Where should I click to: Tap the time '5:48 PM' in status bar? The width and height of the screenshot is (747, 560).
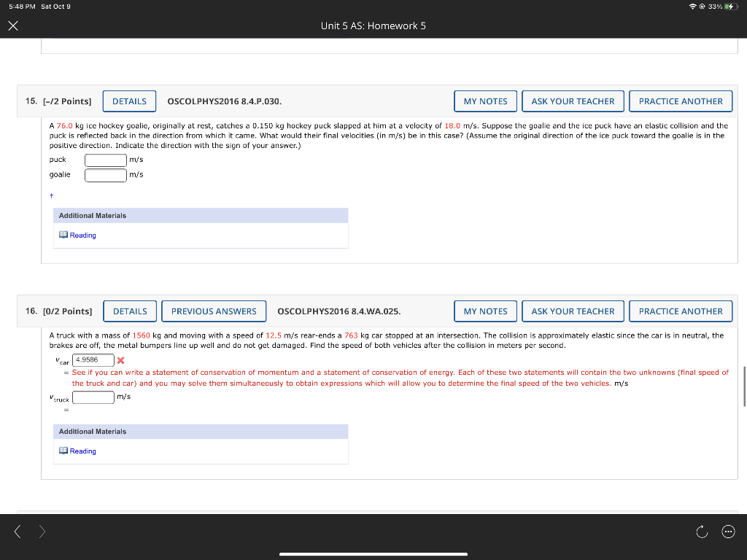tap(22, 6)
